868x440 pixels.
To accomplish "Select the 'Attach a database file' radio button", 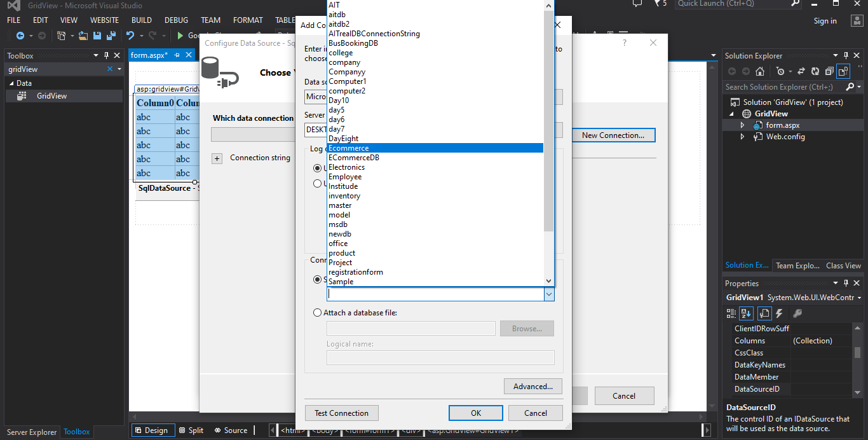I will click(x=318, y=312).
